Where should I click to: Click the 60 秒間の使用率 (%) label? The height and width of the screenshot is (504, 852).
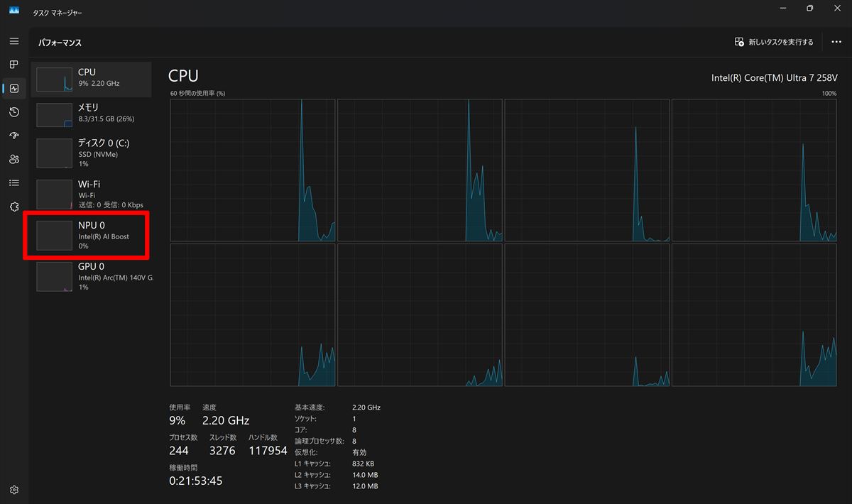coord(198,93)
